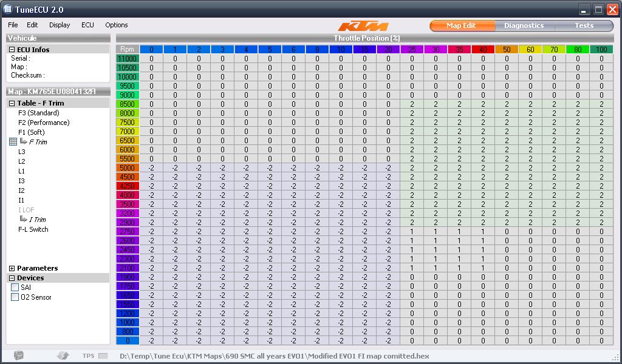Select cell at 2750 rpm, throttle 40
The width and height of the screenshot is (622, 364).
pos(483,231)
